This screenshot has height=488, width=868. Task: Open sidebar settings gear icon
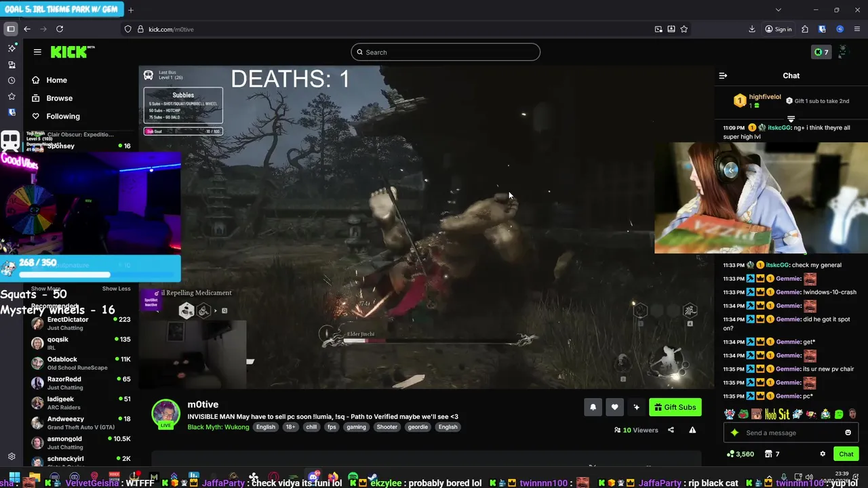[x=12, y=457]
